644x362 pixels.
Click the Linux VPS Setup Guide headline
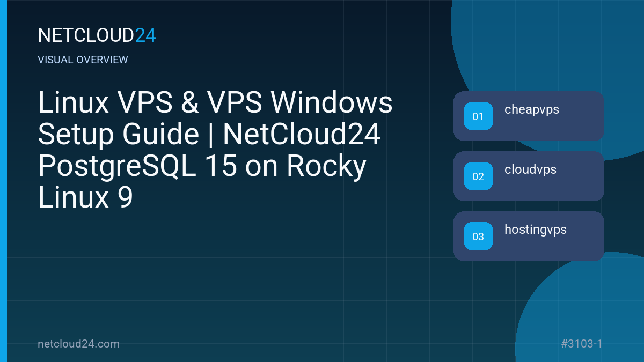pos(215,151)
